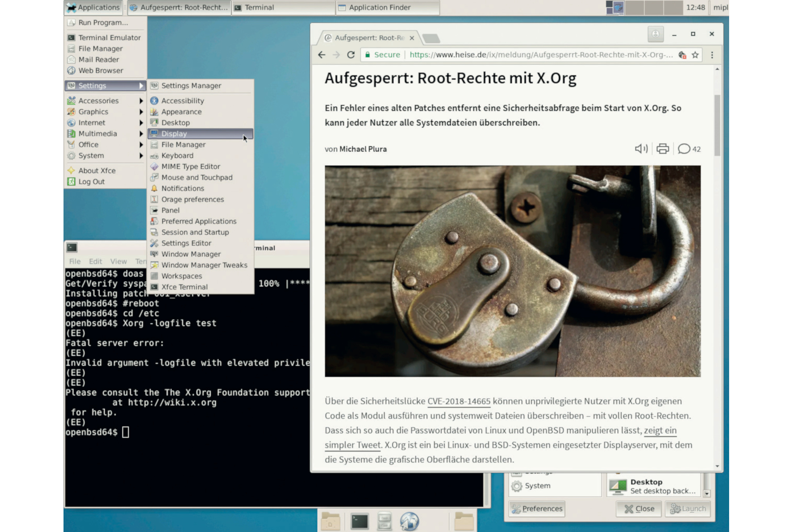Click the Preferences button
Viewport: 793px width, 532px height.
[x=537, y=508]
